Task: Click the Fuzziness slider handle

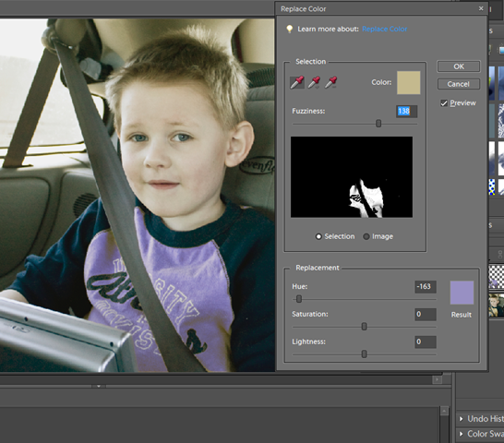Action: coord(378,124)
